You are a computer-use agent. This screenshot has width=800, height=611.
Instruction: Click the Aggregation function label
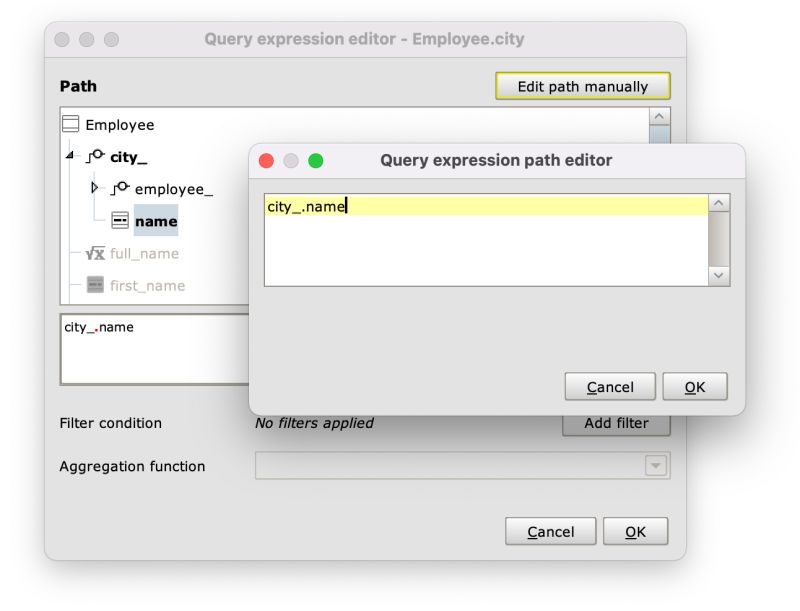132,466
